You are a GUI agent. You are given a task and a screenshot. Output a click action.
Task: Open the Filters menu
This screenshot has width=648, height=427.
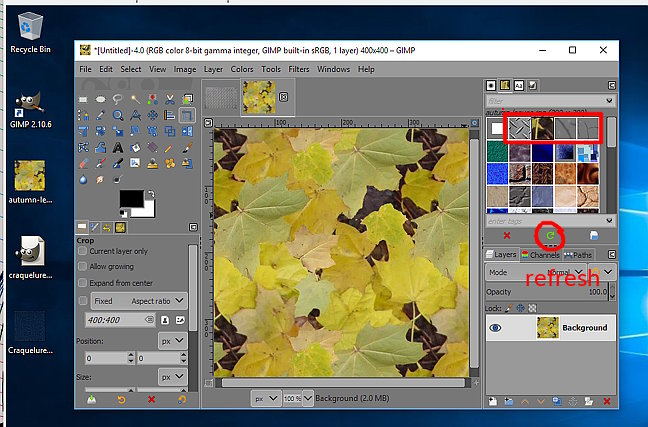[x=299, y=69]
